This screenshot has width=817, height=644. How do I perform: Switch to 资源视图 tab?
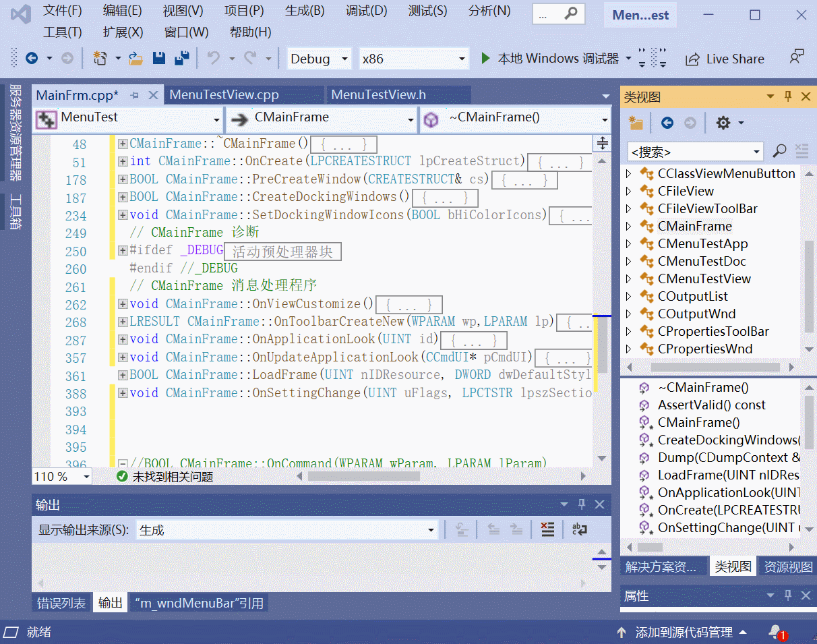[x=788, y=566]
